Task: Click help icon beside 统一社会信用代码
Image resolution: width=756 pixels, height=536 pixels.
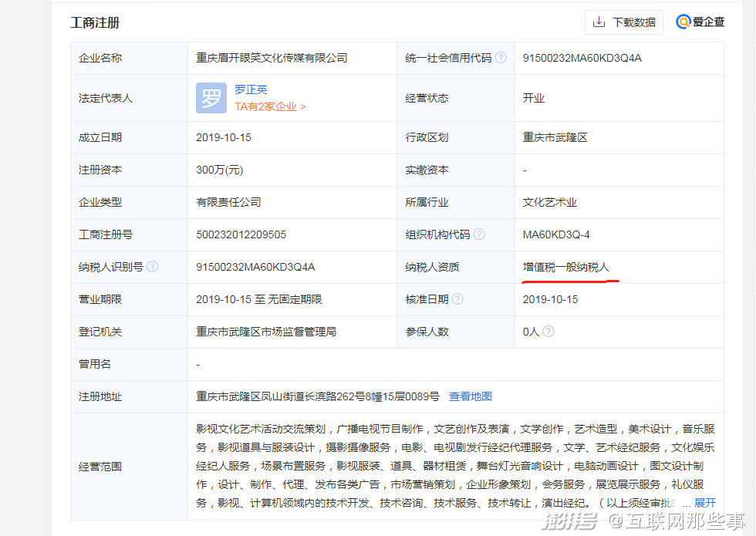Action: pos(501,58)
